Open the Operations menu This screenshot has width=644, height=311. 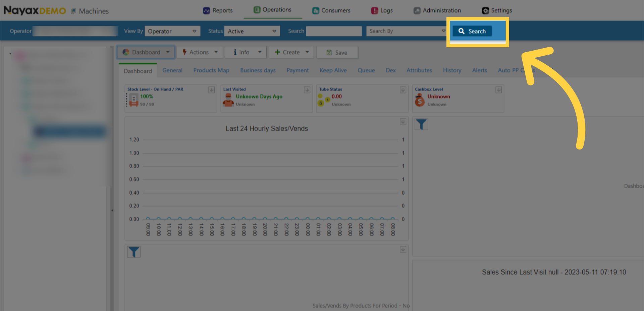(x=272, y=10)
